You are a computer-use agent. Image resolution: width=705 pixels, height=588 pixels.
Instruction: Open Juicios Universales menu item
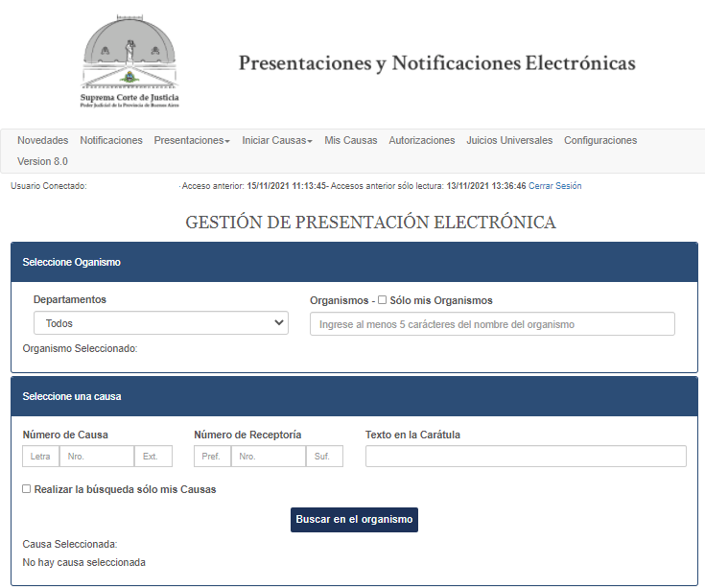(509, 140)
